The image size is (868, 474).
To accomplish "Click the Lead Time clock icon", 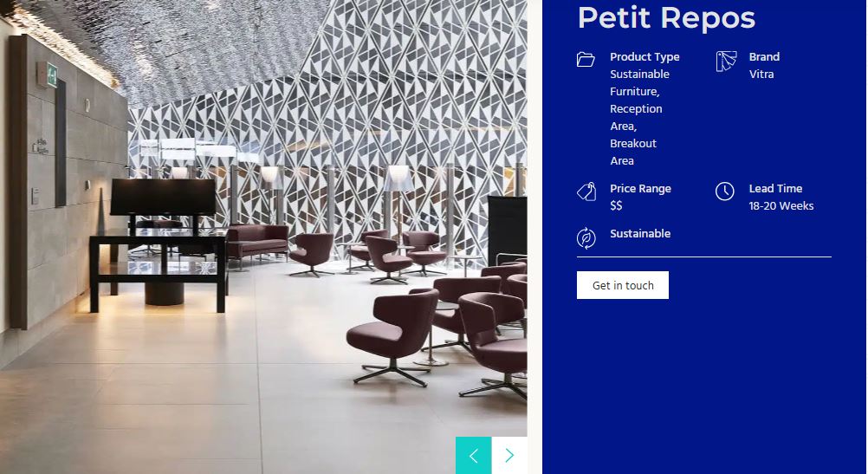I will [x=724, y=192].
